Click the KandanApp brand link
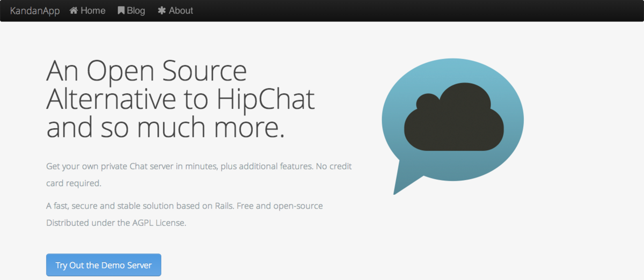The image size is (644, 280). tap(35, 11)
